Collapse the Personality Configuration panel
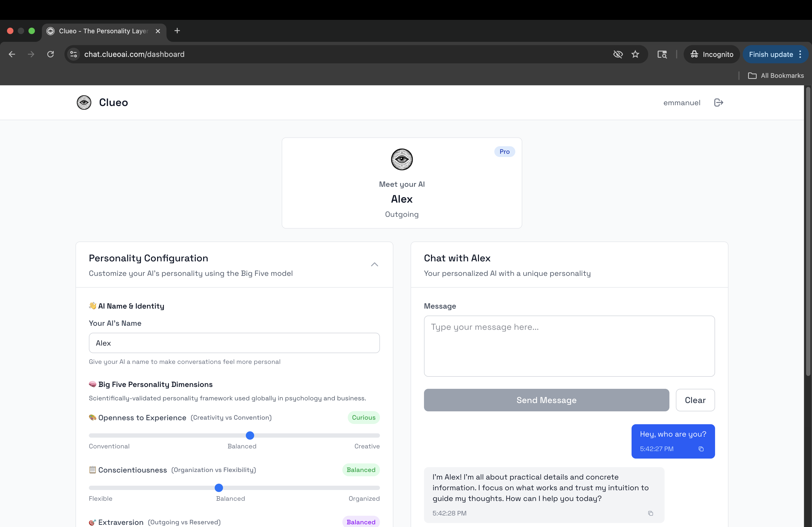Screen dimensions: 812x527 coord(374,265)
